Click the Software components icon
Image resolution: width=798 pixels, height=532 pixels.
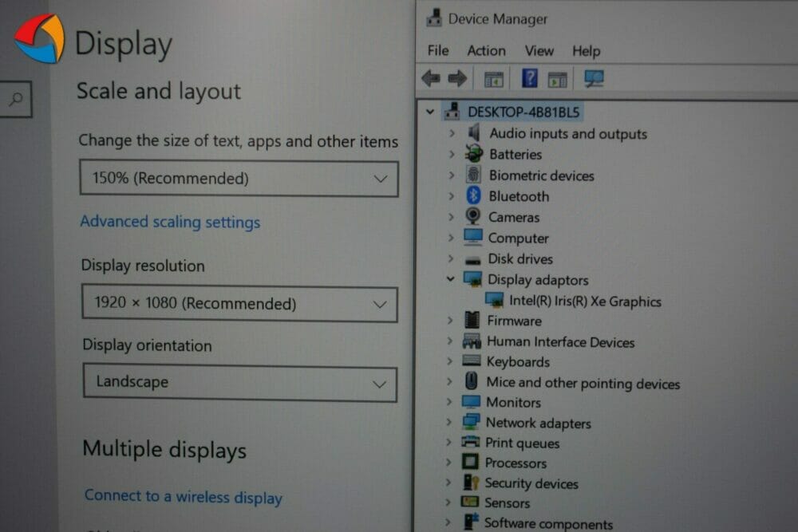471,522
